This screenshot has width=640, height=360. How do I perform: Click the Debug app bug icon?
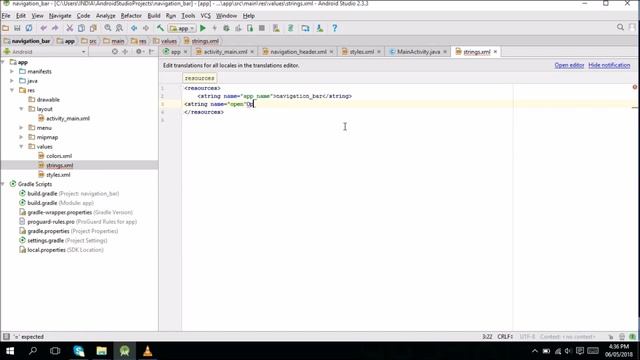pos(226,28)
